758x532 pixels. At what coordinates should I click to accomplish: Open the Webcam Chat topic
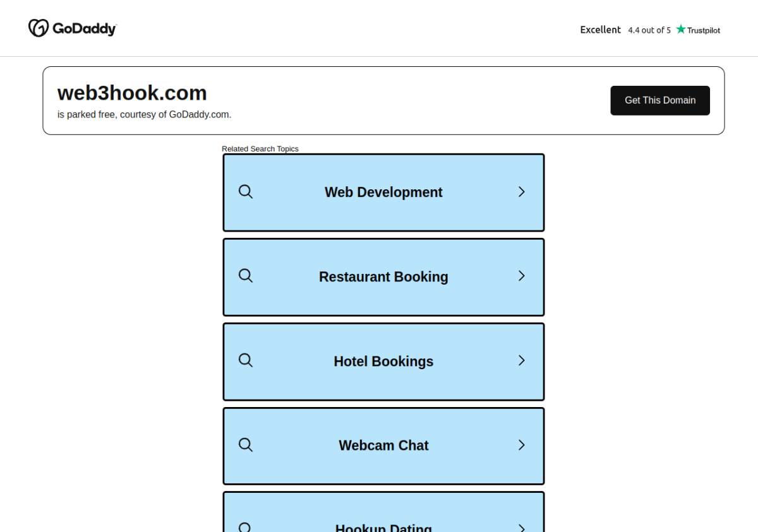click(383, 446)
